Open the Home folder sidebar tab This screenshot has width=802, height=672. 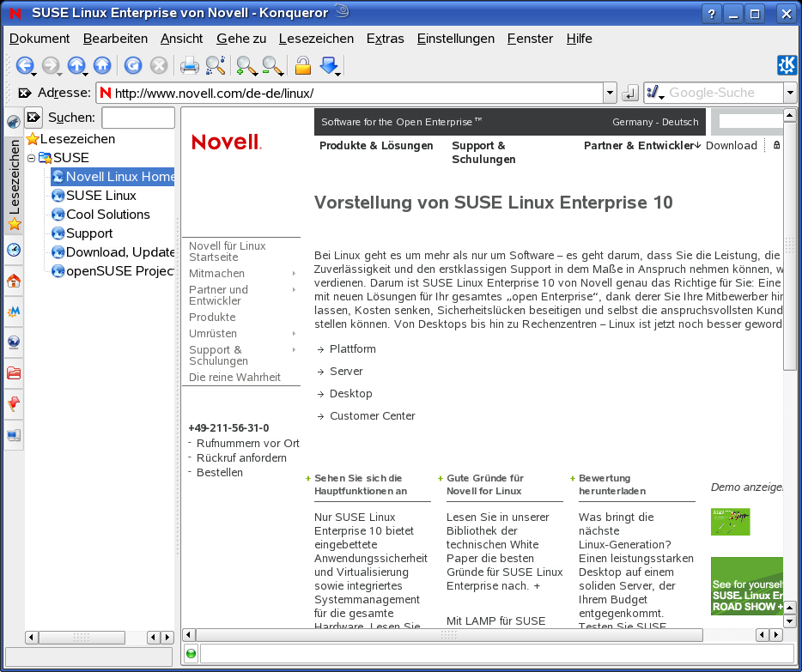(x=14, y=281)
